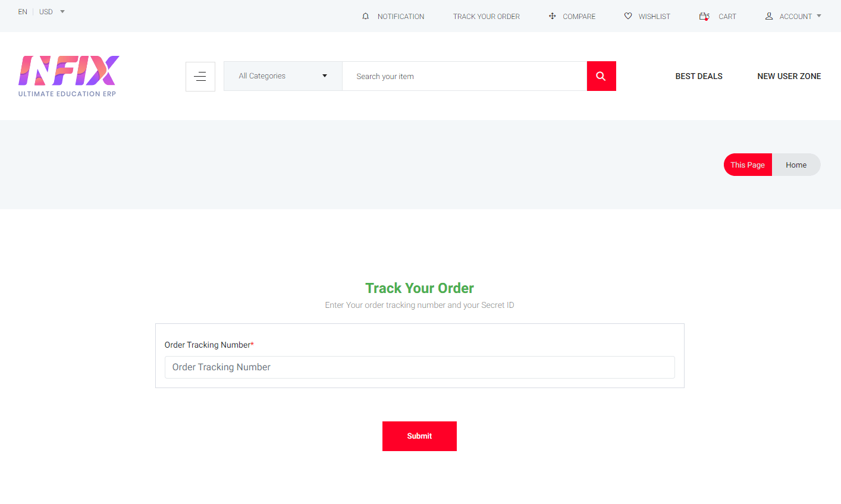Go to Best Deals
This screenshot has width=841, height=504.
coord(698,76)
